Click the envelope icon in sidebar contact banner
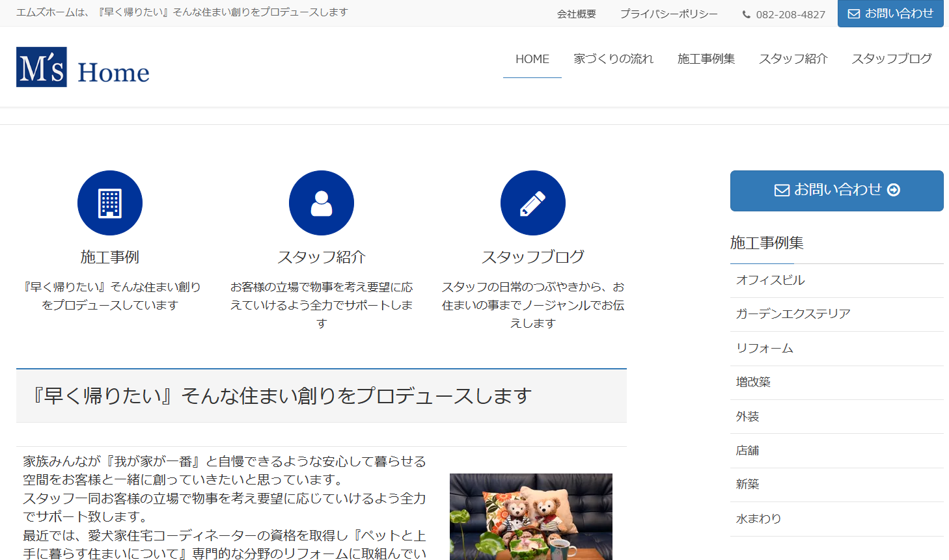Screen dimensions: 949x560 [x=780, y=190]
